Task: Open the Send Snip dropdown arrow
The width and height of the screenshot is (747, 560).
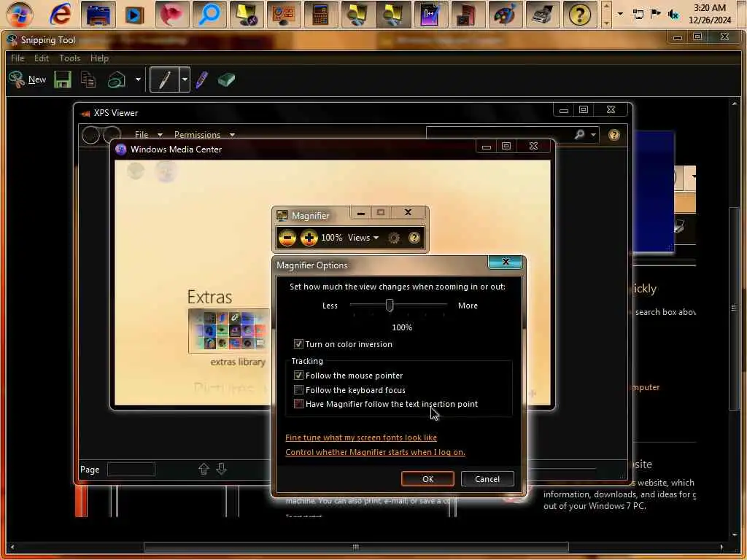Action: pyautogui.click(x=138, y=79)
